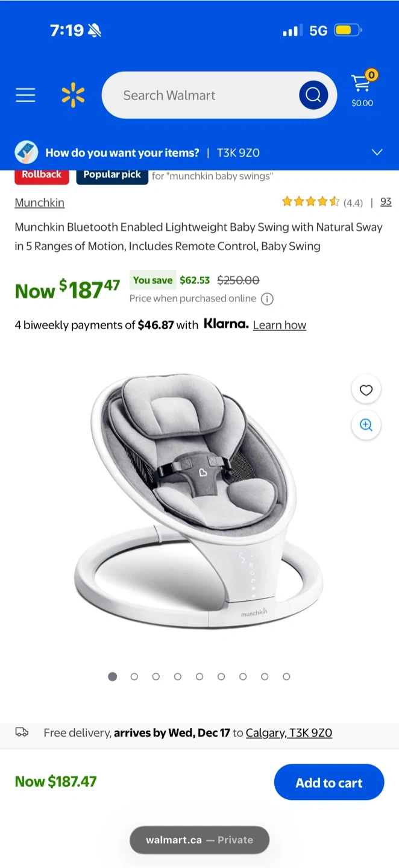Tap the blue search magnifier button
This screenshot has height=868, width=399.
pyautogui.click(x=313, y=95)
